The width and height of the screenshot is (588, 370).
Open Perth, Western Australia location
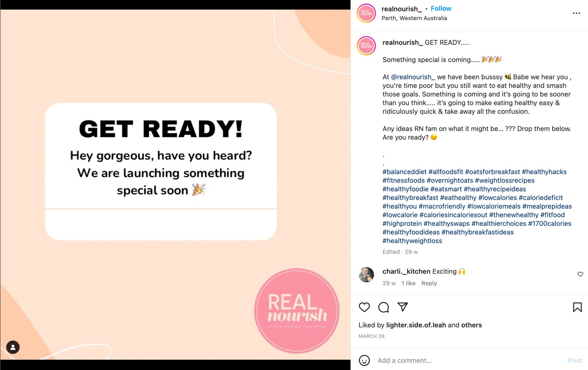(414, 18)
